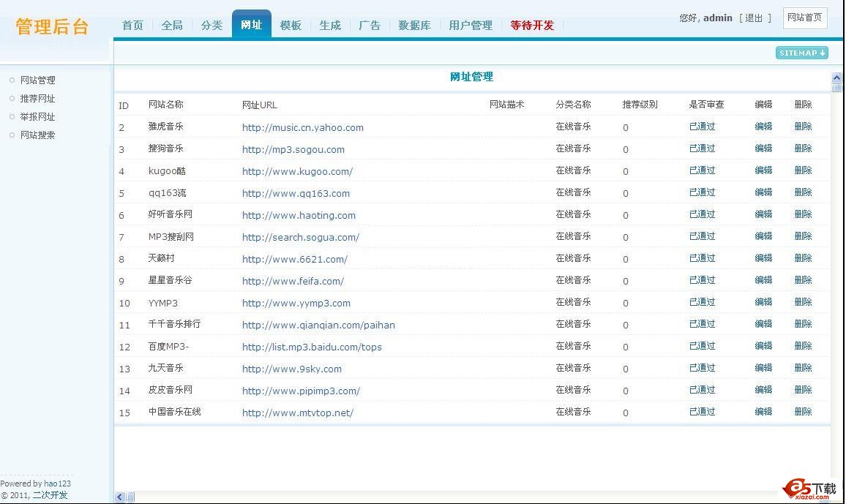The height and width of the screenshot is (504, 846).
Task: Delete the 中国音乐在线 row
Action: tap(803, 412)
